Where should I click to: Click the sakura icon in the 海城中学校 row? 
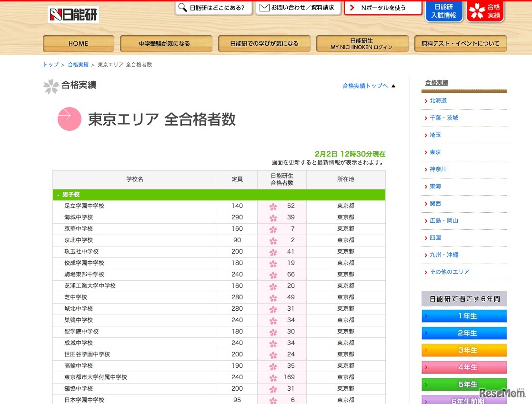(x=272, y=217)
